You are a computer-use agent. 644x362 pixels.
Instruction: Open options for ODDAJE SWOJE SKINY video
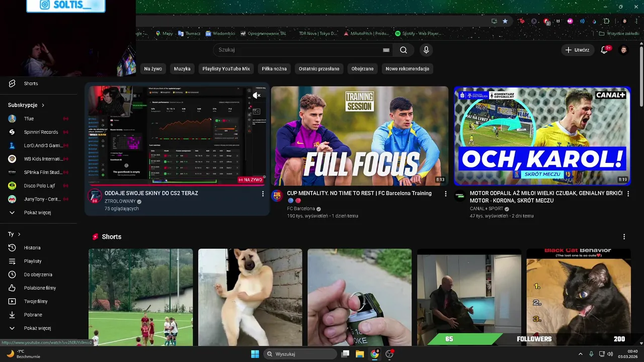point(263,194)
